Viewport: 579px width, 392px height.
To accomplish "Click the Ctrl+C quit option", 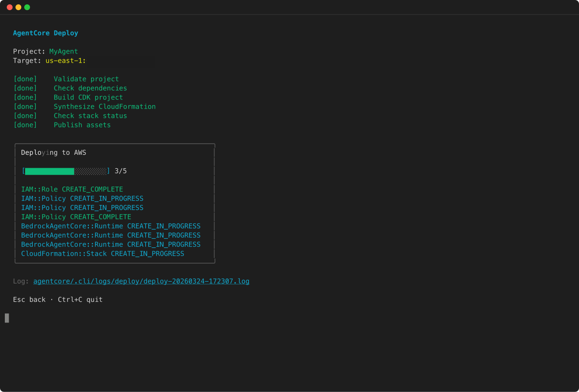I will click(80, 299).
